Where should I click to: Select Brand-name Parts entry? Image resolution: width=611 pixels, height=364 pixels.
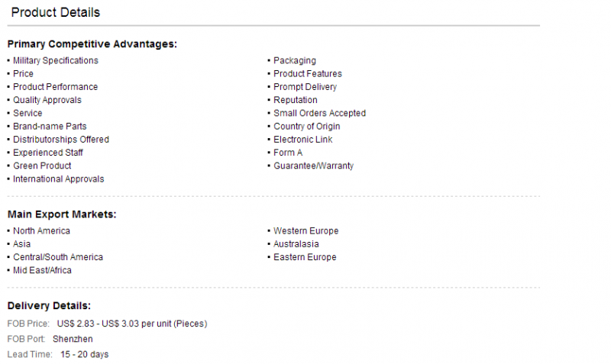tap(50, 126)
